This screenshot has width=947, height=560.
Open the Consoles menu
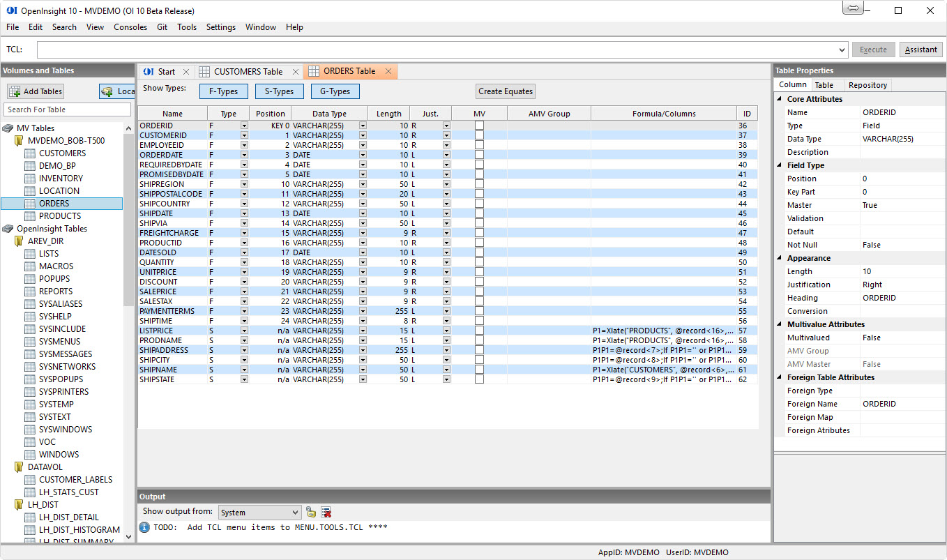click(130, 27)
